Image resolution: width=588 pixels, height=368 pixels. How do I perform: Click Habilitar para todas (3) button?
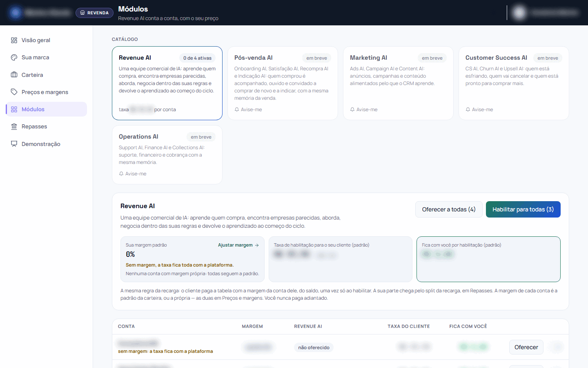(523, 209)
